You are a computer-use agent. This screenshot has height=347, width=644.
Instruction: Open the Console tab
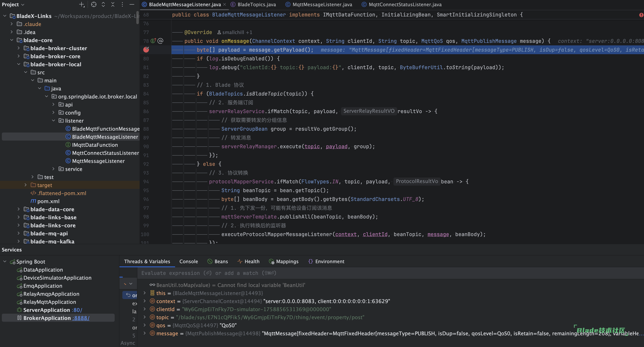[188, 261]
